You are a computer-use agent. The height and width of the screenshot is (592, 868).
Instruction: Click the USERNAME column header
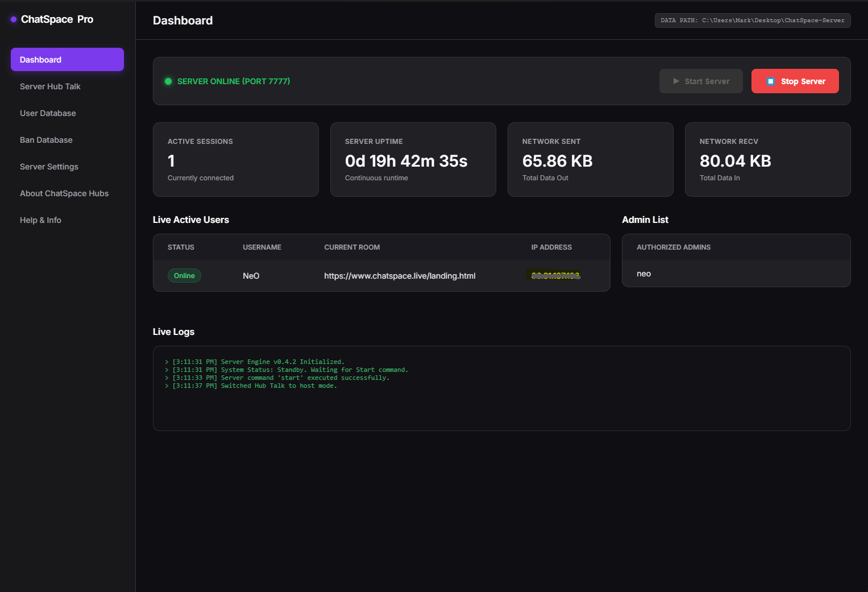(x=262, y=247)
